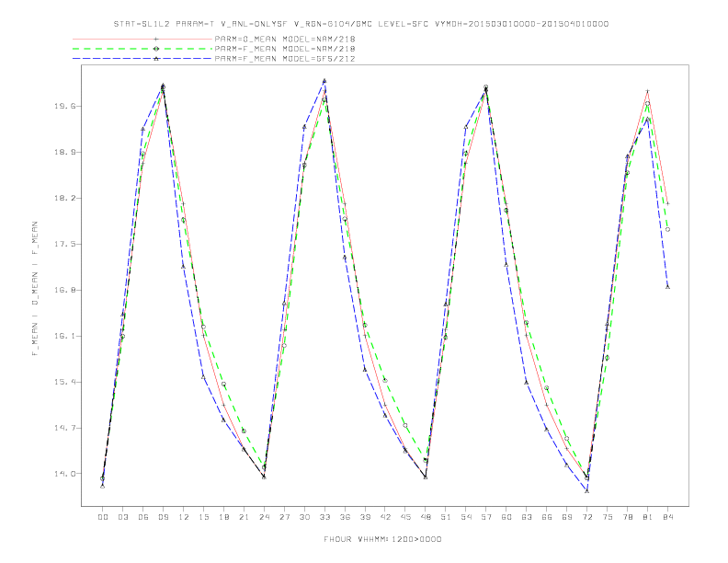Click x-axis tick label 24
Viewport: 728px width, 563px height.
[264, 517]
